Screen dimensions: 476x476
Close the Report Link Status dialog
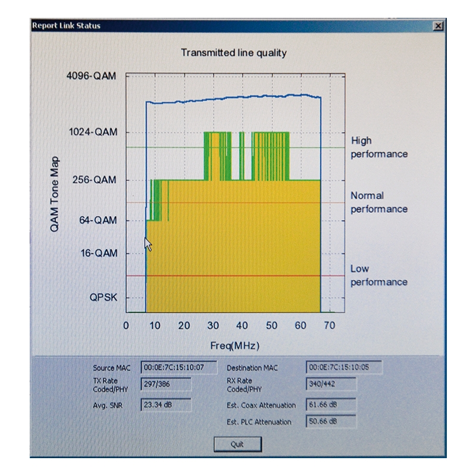439,26
